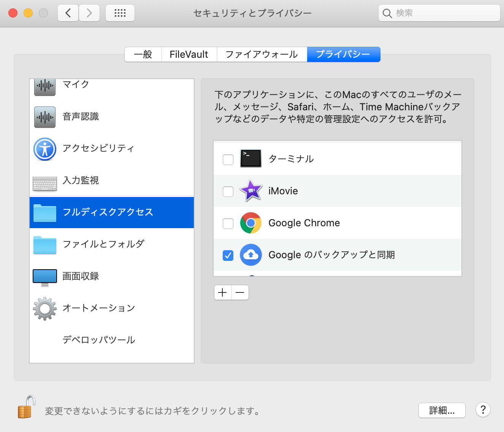The height and width of the screenshot is (432, 504).
Task: Show all preferences grid icon
Action: [120, 13]
